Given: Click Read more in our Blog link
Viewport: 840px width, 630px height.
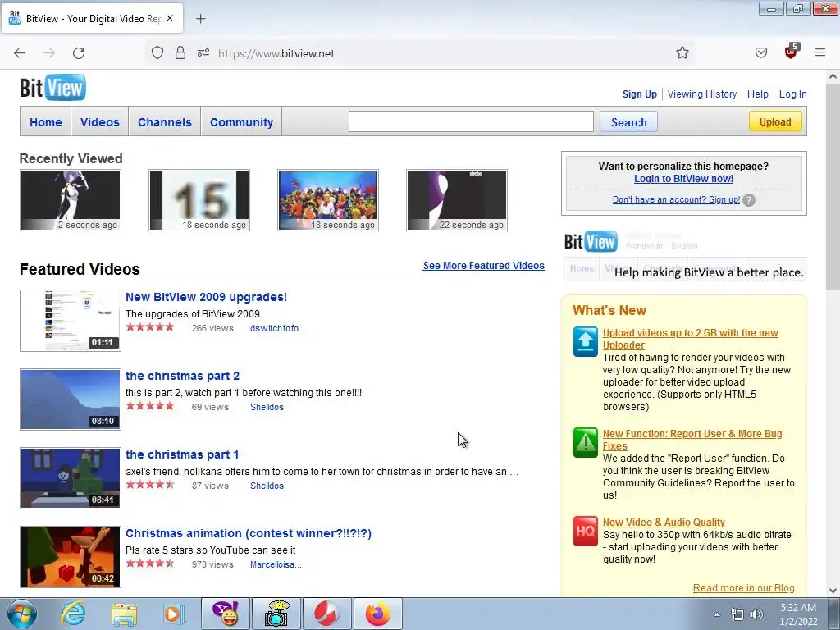Looking at the screenshot, I should click(743, 588).
